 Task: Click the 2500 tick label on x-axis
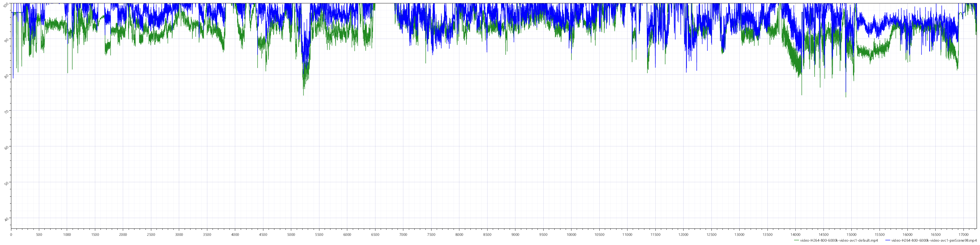click(x=151, y=235)
